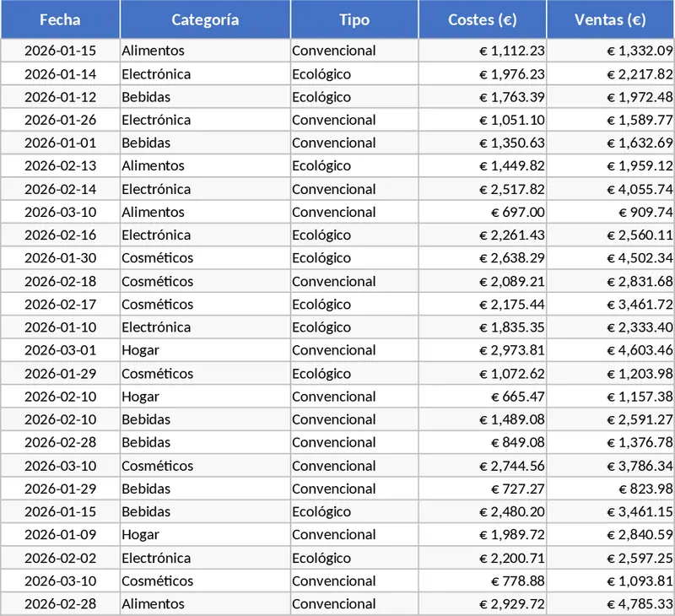Select Convencional in the 2026-01-26 row
The height and width of the screenshot is (616, 675).
coord(334,120)
